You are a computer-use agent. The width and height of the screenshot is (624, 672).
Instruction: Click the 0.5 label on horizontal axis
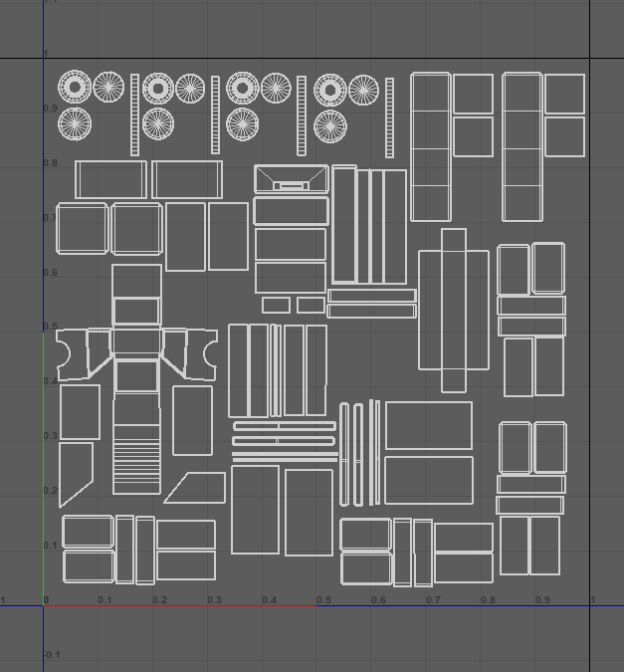coord(323,600)
